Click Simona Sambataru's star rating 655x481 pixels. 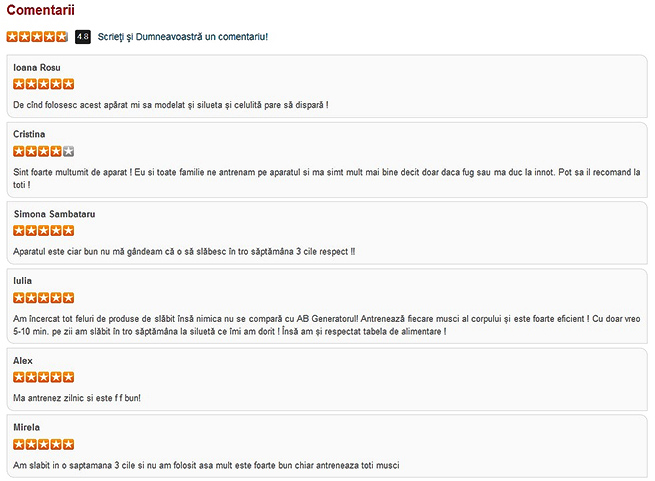point(43,230)
